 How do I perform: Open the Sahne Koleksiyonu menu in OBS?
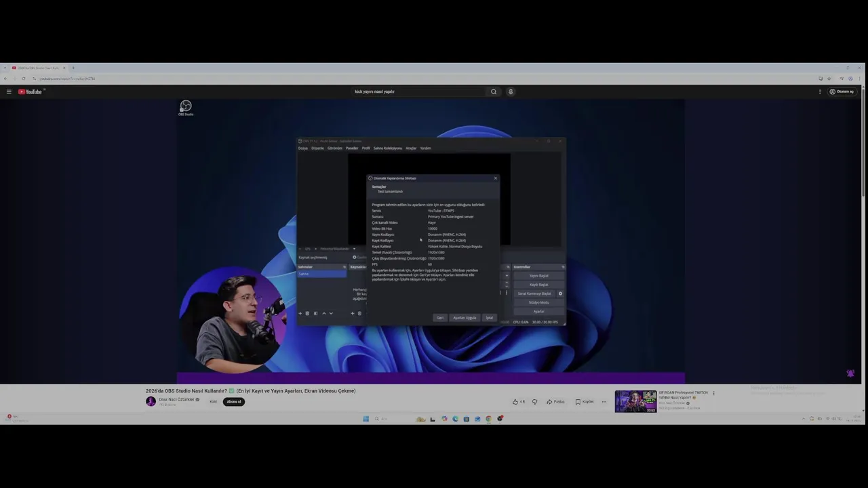pos(388,148)
